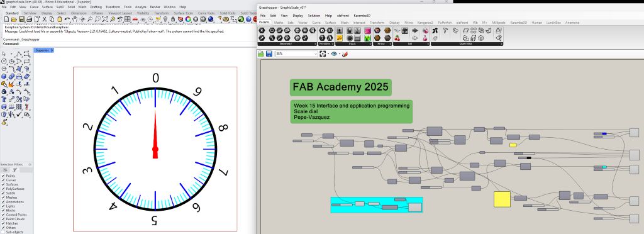Toggle the Meshes selection filter checkbox

pyautogui.click(x=3, y=198)
